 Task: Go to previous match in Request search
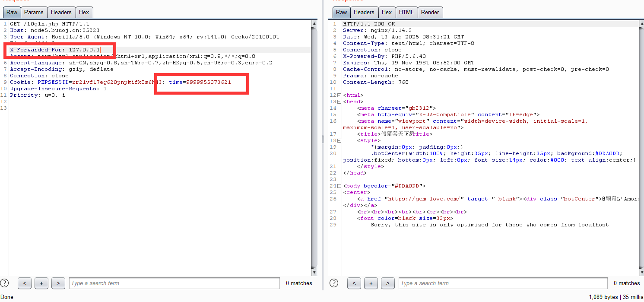[x=25, y=283]
